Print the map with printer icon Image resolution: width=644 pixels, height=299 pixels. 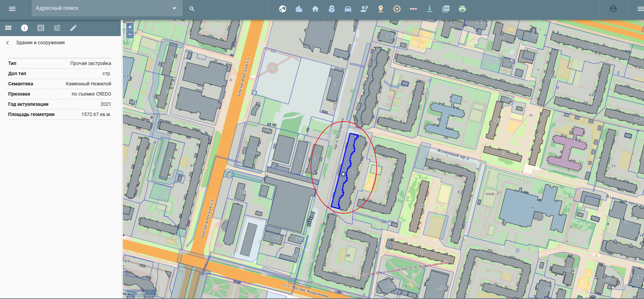(462, 9)
